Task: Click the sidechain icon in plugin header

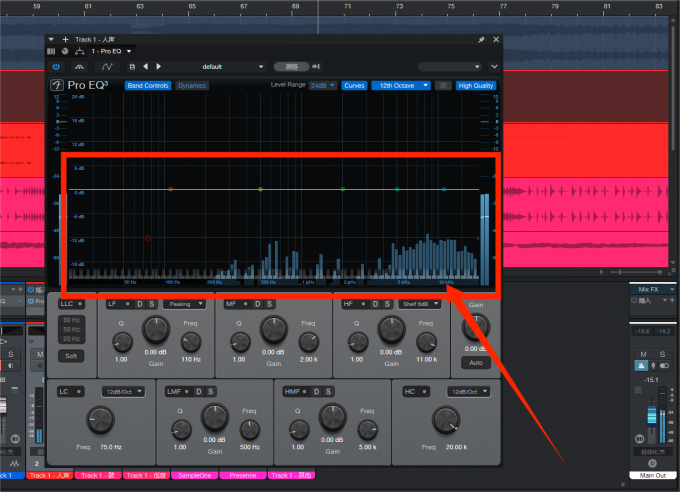Action: tap(79, 67)
